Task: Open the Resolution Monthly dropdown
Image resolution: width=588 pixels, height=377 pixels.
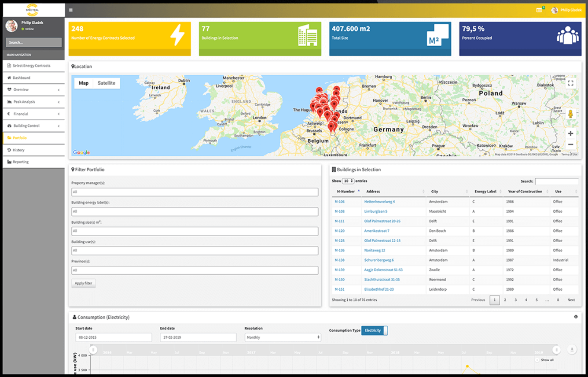Action: pyautogui.click(x=283, y=337)
